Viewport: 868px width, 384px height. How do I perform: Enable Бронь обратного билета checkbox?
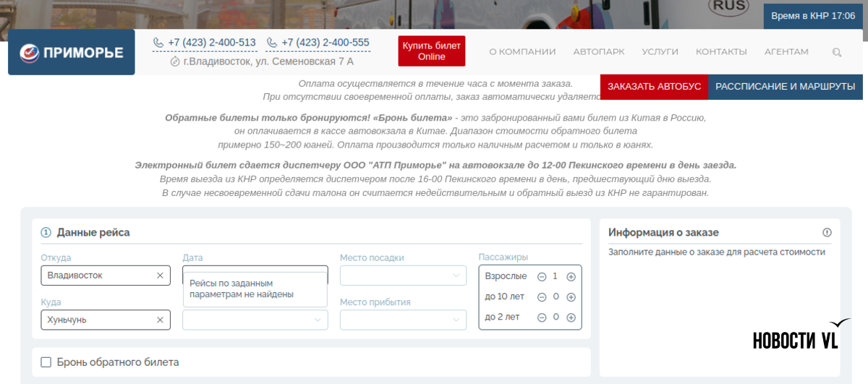click(x=46, y=362)
